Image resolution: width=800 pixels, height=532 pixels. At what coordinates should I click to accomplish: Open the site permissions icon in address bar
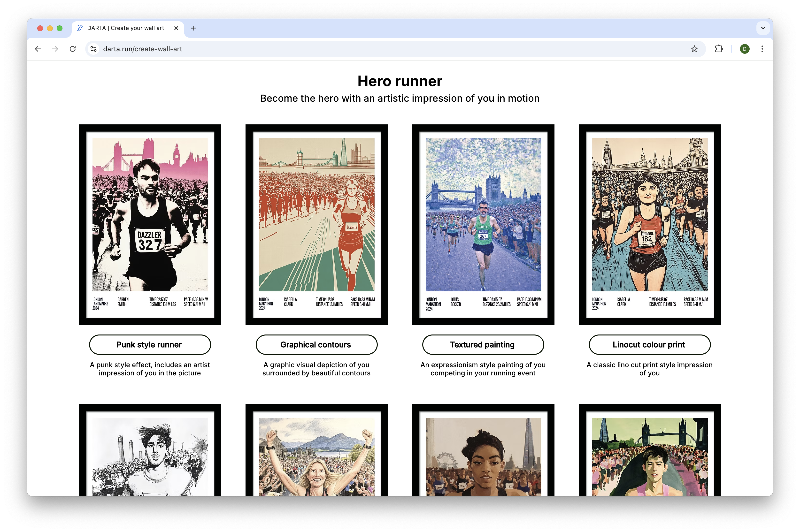(93, 49)
